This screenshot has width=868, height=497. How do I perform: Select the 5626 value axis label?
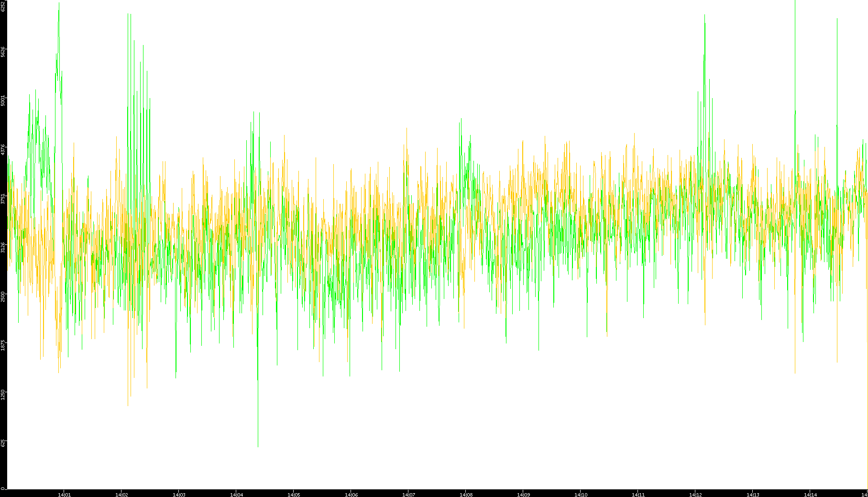click(3, 52)
